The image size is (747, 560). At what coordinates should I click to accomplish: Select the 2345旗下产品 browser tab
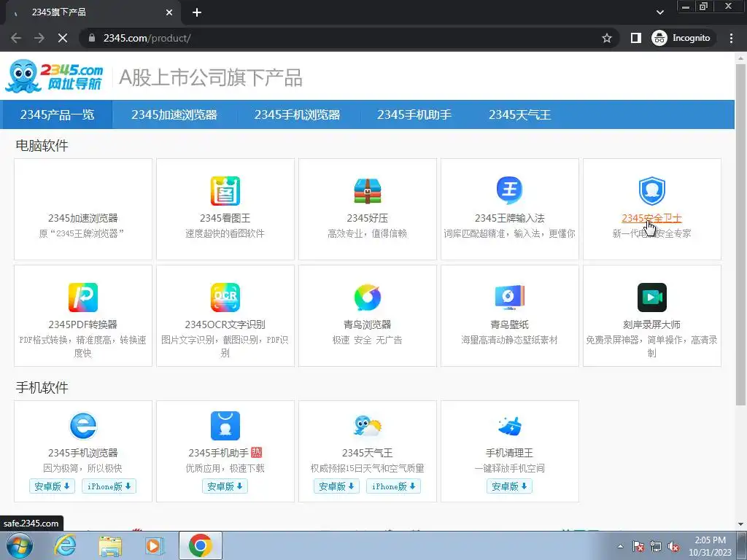(x=93, y=13)
